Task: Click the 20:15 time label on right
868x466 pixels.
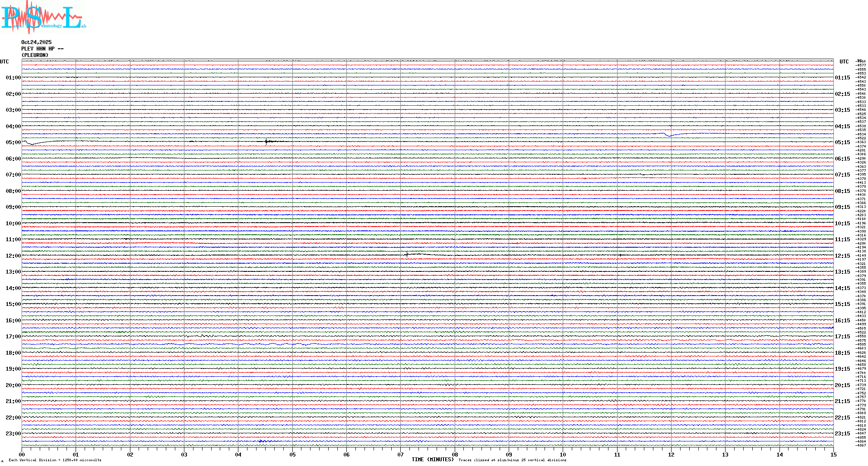Action: click(x=842, y=385)
